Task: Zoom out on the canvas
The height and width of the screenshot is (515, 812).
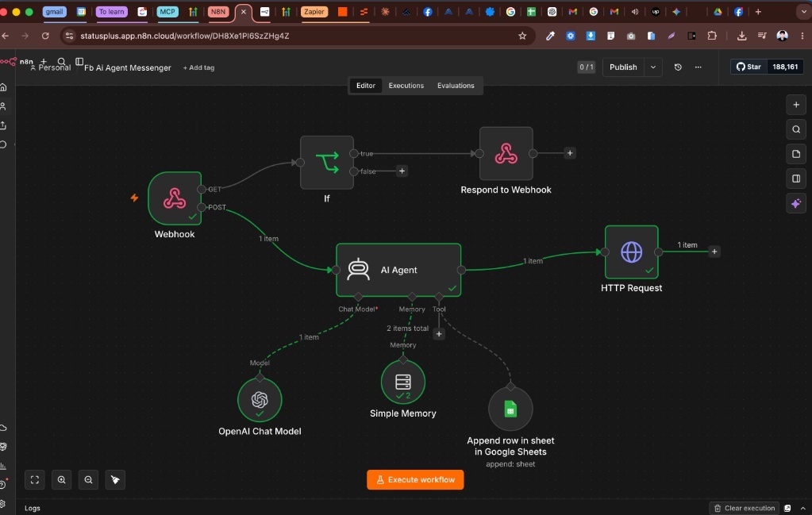Action: coord(89,480)
